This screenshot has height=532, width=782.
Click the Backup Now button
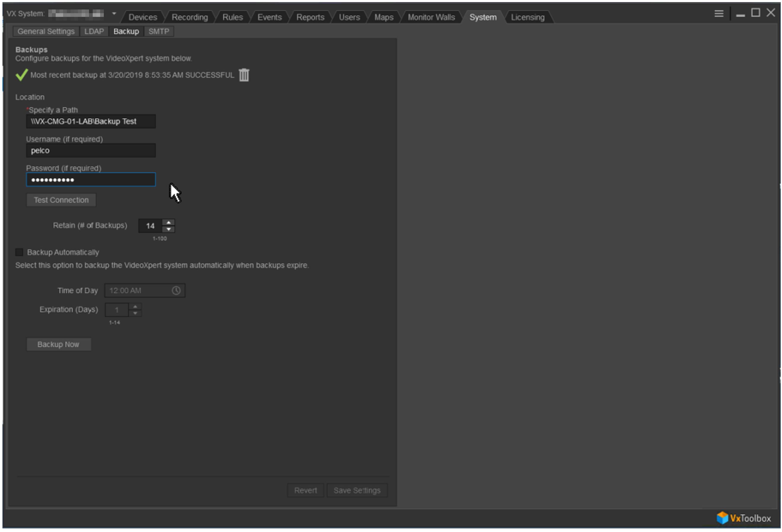point(59,345)
